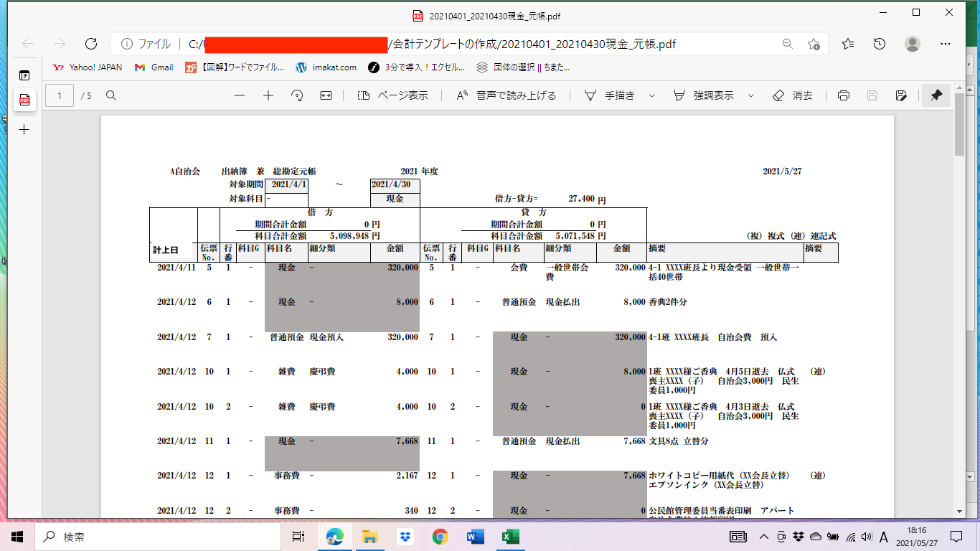Screen dimensions: 980x551
Task: Click the fit to page width icon
Action: (x=326, y=95)
